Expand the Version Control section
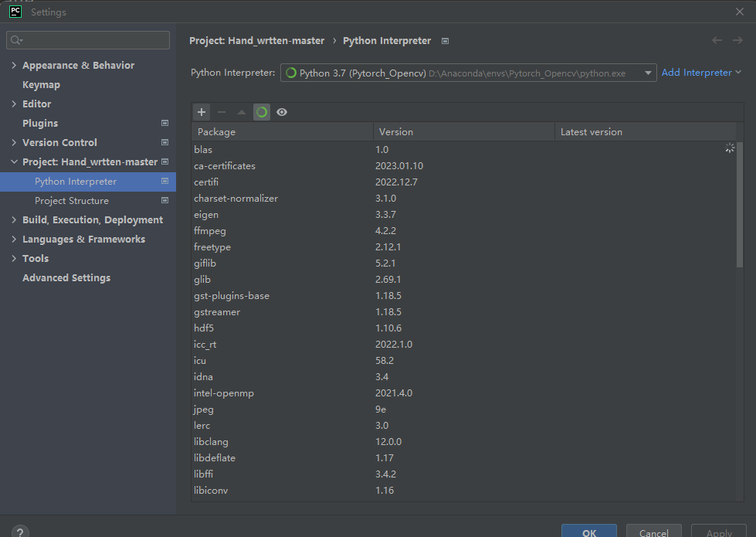This screenshot has height=537, width=756. [14, 142]
